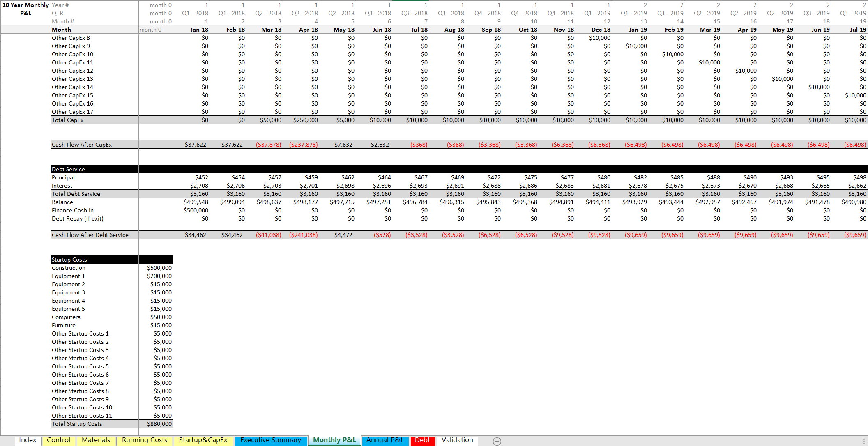
Task: Open the Executive Summary tab
Action: click(x=271, y=440)
